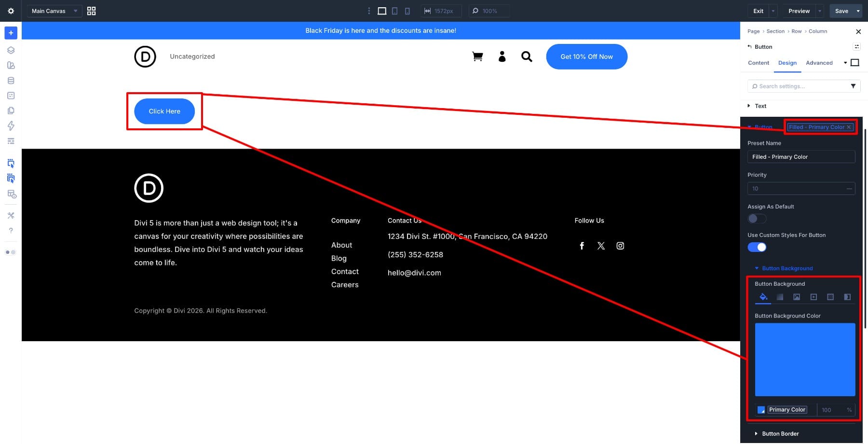Click the shopping cart icon
The width and height of the screenshot is (868, 444).
coord(477,57)
